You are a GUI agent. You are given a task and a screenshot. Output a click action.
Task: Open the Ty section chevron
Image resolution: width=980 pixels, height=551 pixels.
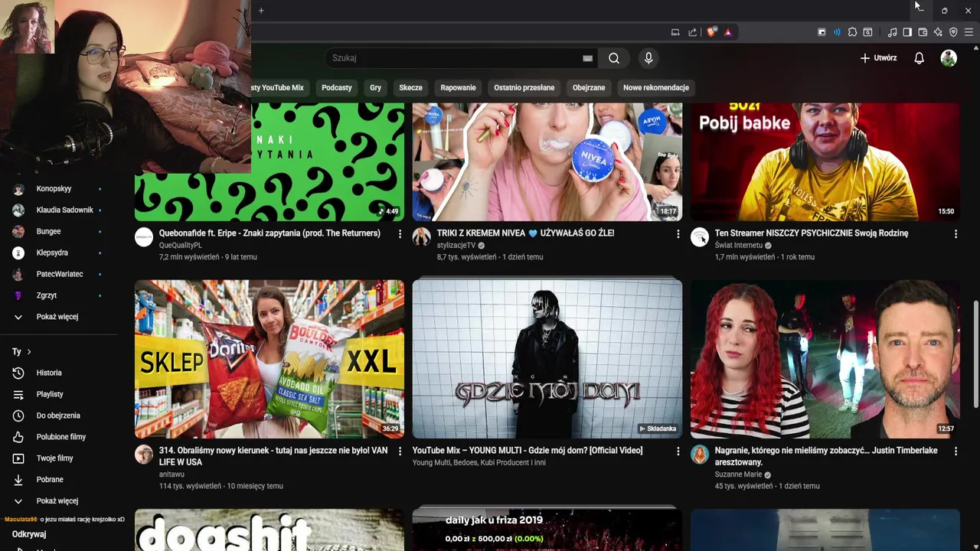point(29,352)
